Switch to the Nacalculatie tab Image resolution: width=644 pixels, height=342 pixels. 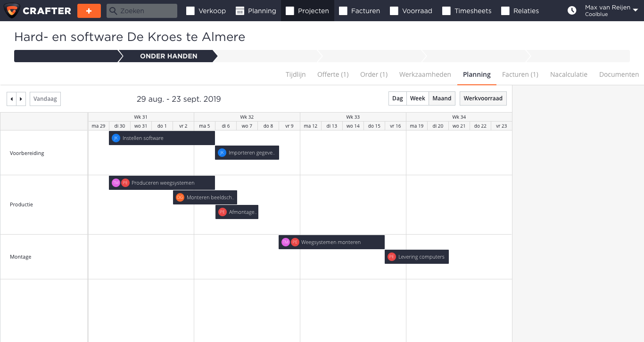569,74
